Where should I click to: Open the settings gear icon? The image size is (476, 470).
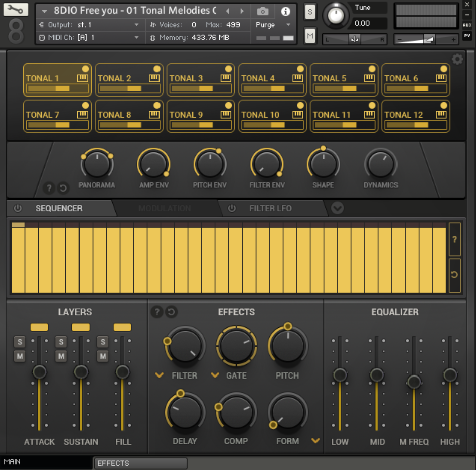(457, 59)
